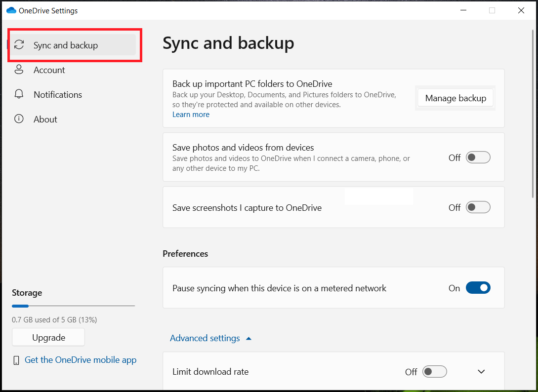Screen dimensions: 538x392
Task: Collapse the Advanced settings section
Action: (x=210, y=338)
